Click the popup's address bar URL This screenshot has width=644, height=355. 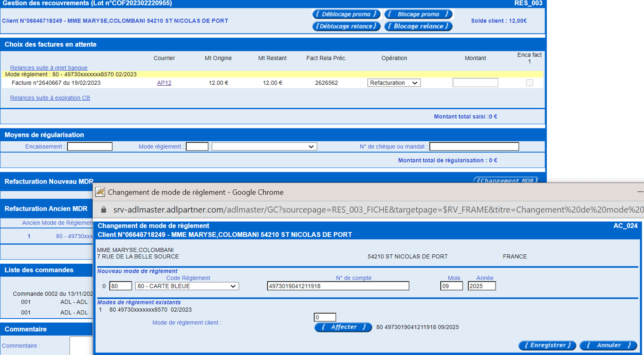[x=379, y=210]
